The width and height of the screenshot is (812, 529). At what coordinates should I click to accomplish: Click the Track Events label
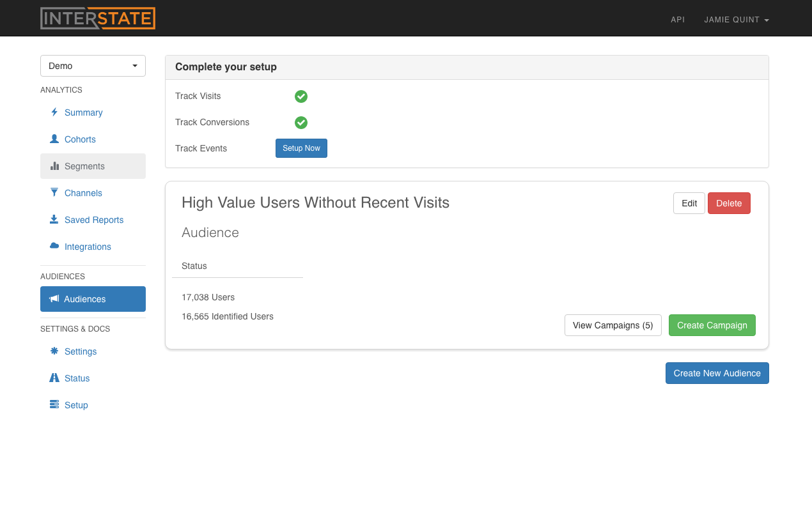pyautogui.click(x=201, y=148)
